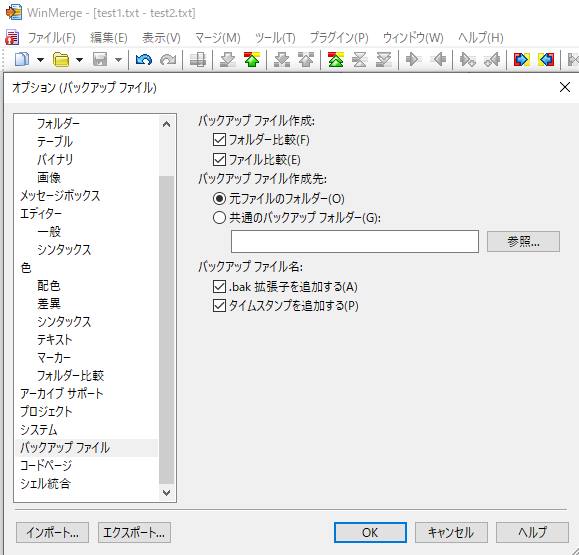
Task: Click the category list scroll down arrow
Action: tap(167, 493)
